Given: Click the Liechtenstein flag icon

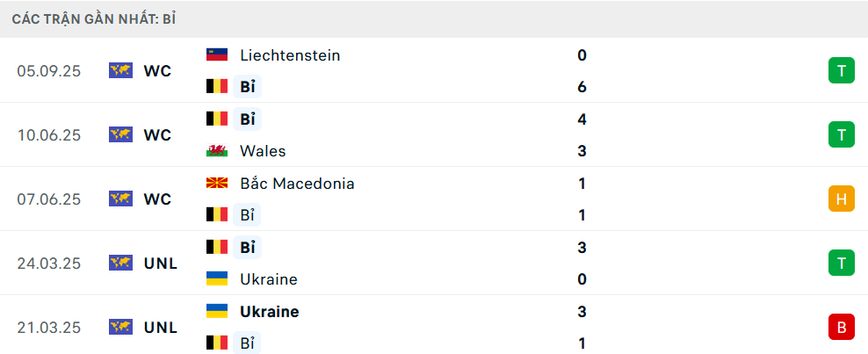Looking at the screenshot, I should (x=216, y=54).
